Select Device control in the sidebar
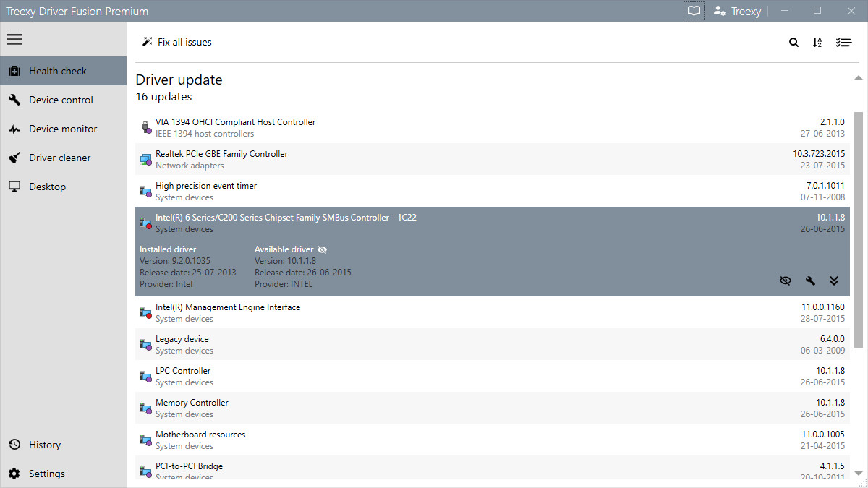Image resolution: width=868 pixels, height=488 pixels. 61,99
